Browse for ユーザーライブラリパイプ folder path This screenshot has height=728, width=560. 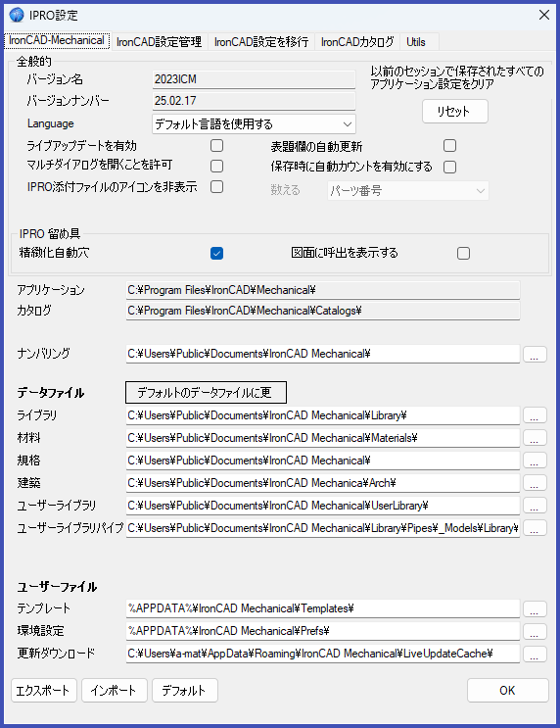coord(535,528)
